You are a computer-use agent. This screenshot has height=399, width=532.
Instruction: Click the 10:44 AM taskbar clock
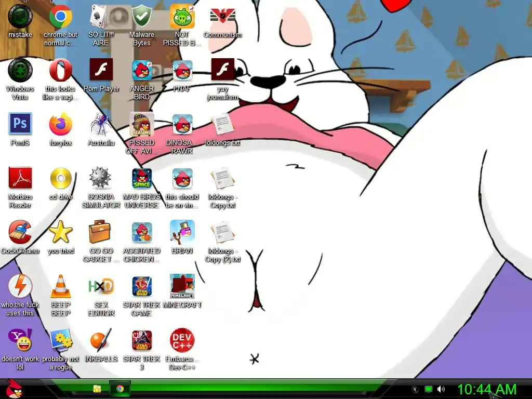[x=487, y=390]
